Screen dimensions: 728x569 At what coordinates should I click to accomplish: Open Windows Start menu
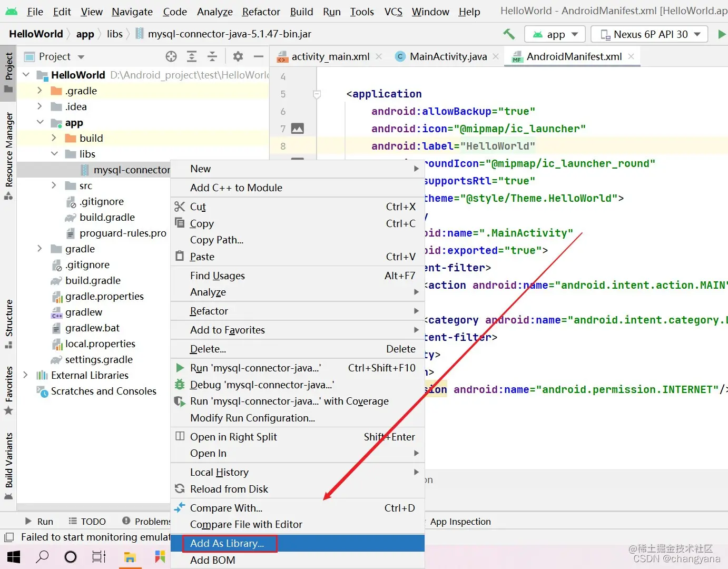[14, 557]
